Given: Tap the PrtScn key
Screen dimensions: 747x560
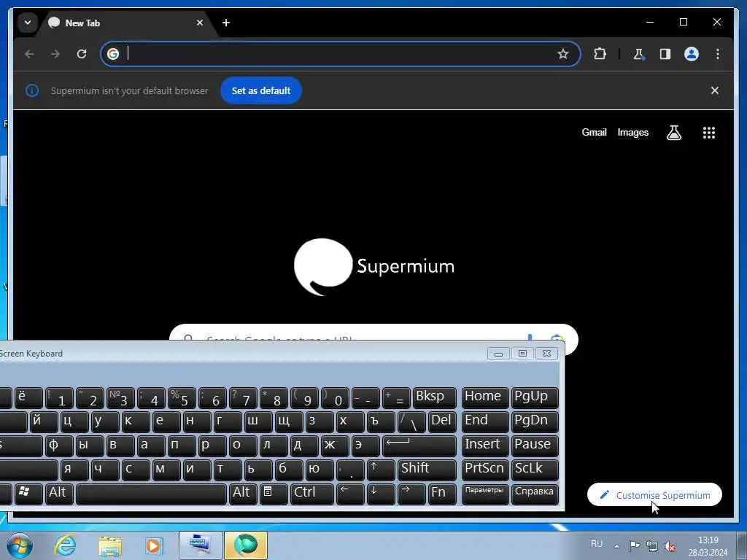Looking at the screenshot, I should pos(485,470).
